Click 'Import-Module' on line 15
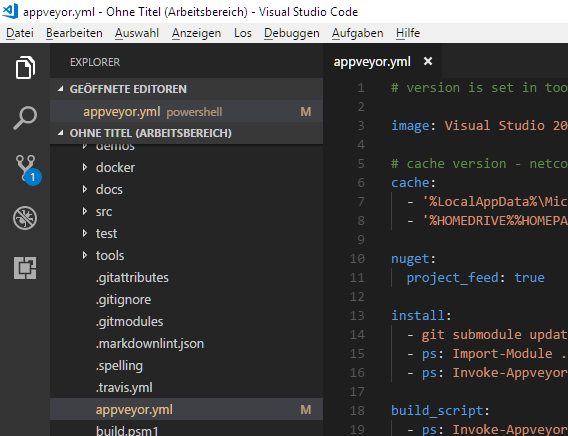The height and width of the screenshot is (436, 568). coord(502,353)
